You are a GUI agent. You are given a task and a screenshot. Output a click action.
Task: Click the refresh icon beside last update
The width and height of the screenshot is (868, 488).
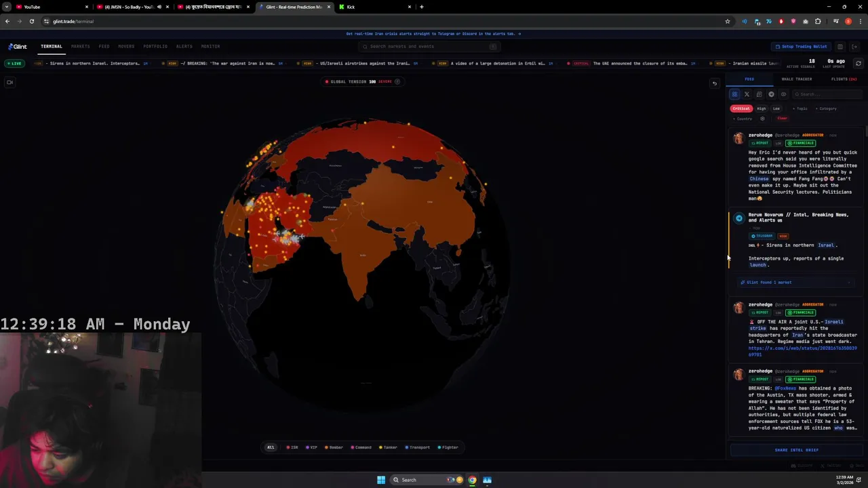click(x=858, y=63)
